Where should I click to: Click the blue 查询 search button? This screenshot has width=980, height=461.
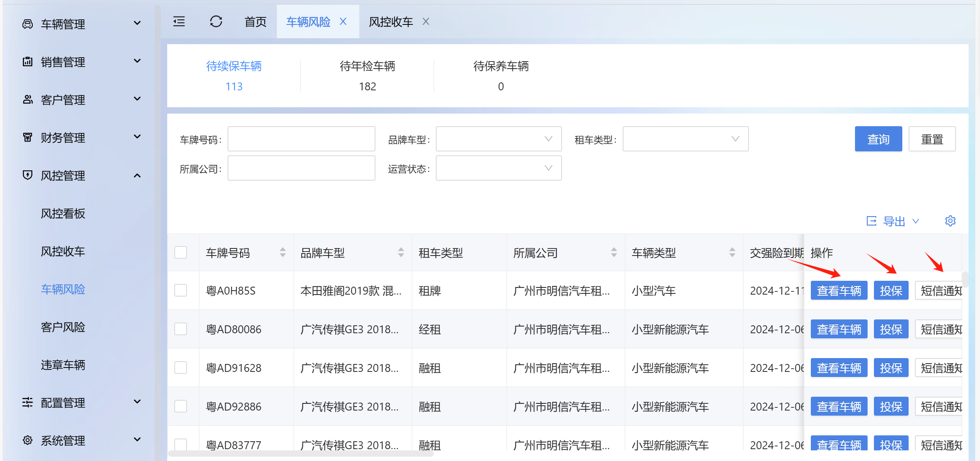[x=878, y=139]
